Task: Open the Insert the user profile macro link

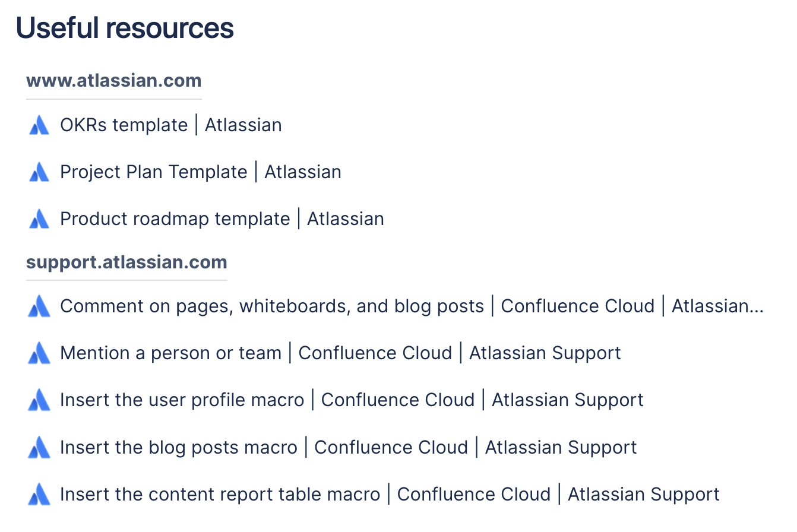Action: click(x=352, y=400)
